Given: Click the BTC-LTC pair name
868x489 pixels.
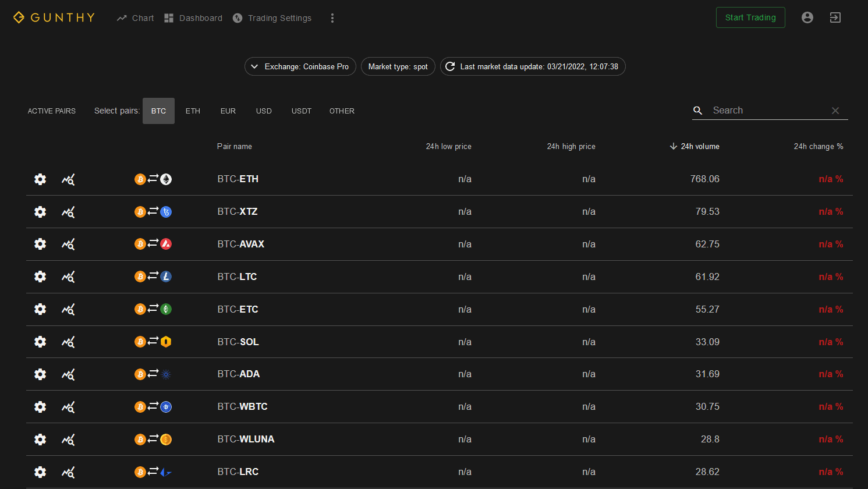Looking at the screenshot, I should 237,277.
